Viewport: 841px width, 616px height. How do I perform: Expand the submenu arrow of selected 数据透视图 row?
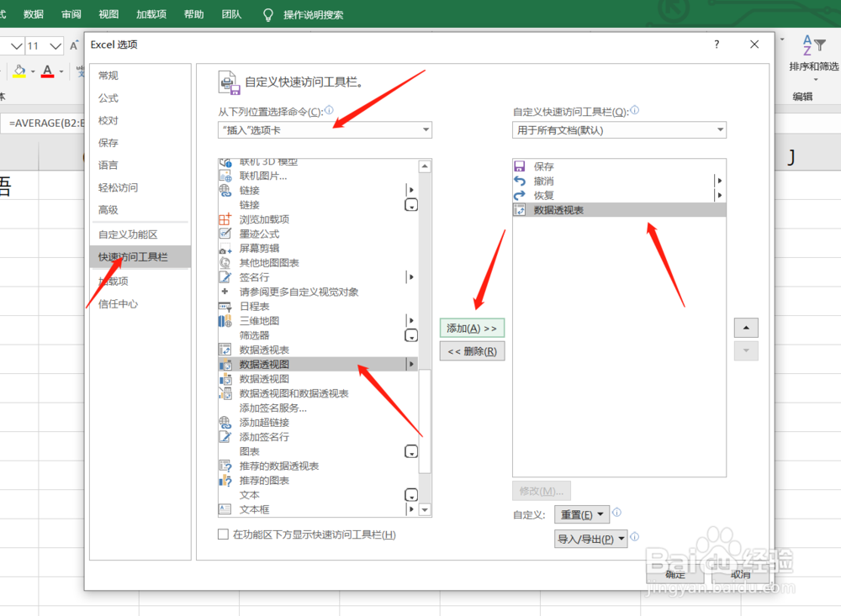[x=411, y=364]
